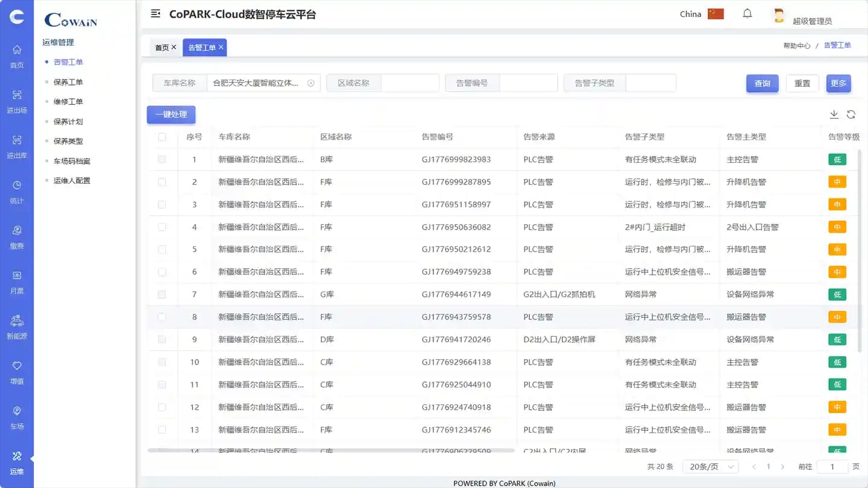Open the 20条/页 page size dropdown
Image resolution: width=868 pixels, height=488 pixels.
[711, 467]
